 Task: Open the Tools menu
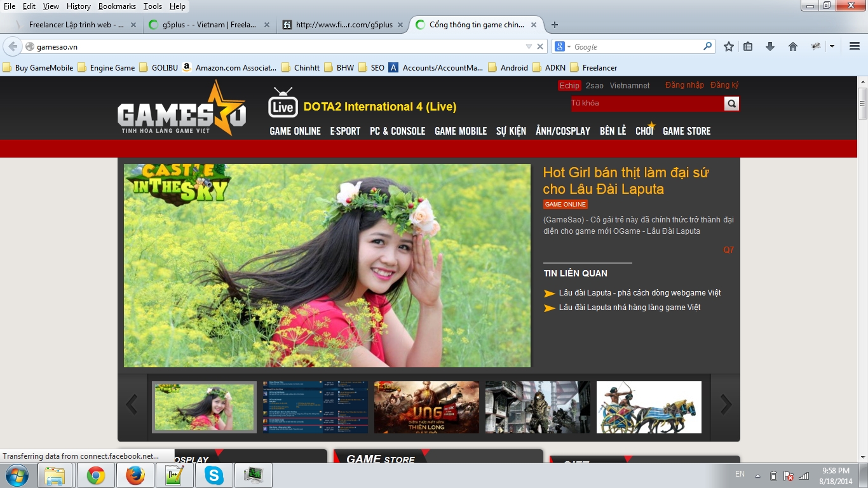coord(153,6)
